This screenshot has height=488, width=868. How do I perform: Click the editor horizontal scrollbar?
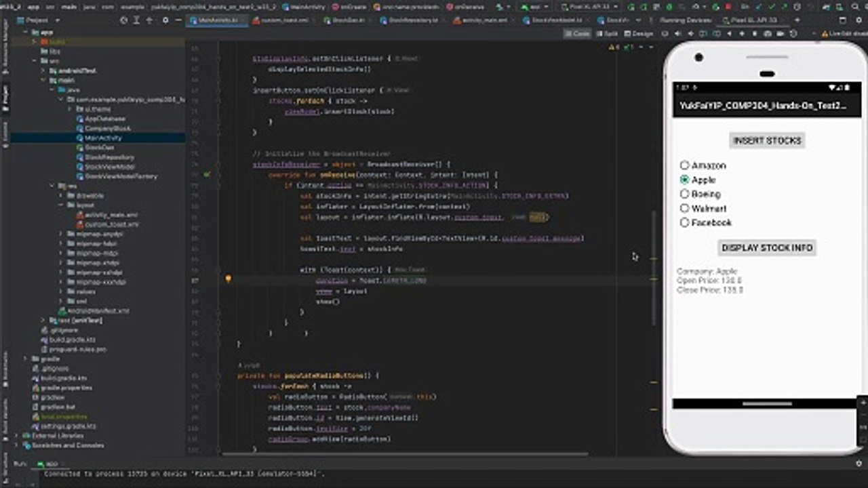pos(404,454)
